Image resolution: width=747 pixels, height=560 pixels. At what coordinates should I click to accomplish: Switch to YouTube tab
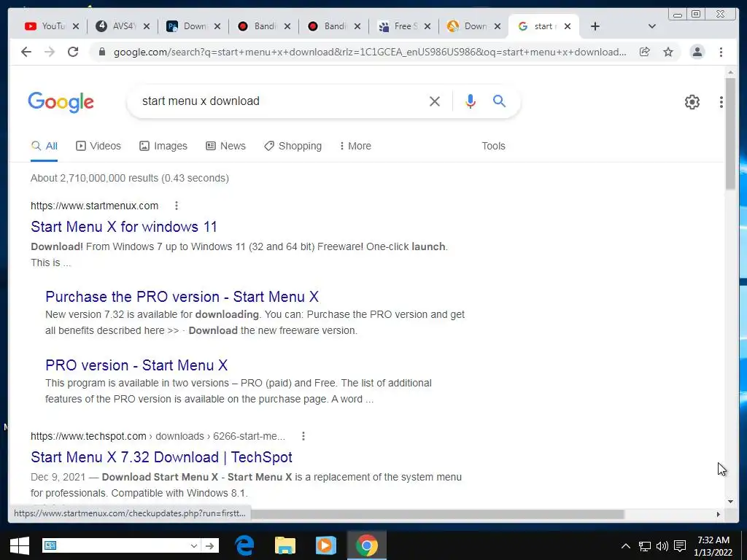click(44, 26)
